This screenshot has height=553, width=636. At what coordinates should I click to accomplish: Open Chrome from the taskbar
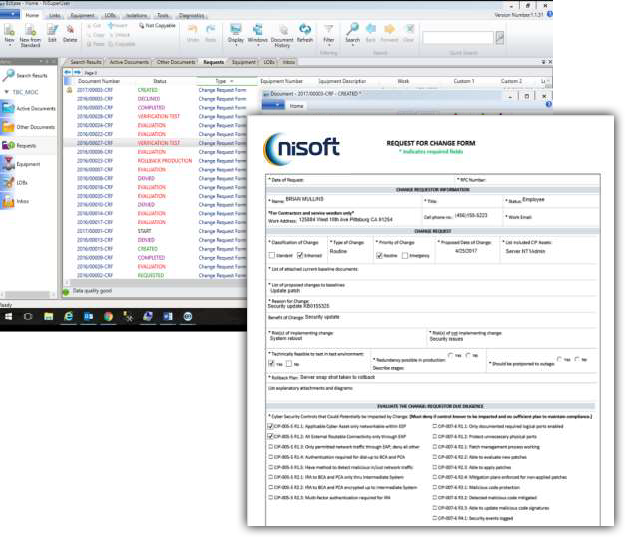[x=108, y=316]
